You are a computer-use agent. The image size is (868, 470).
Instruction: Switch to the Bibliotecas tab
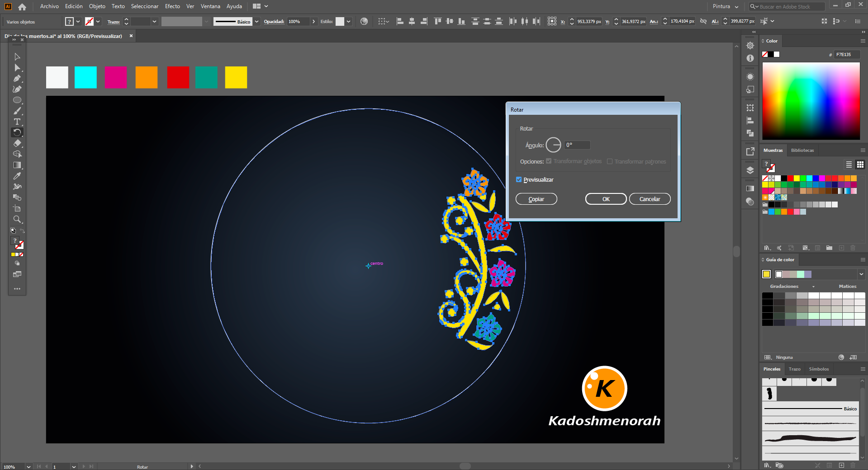pyautogui.click(x=802, y=150)
